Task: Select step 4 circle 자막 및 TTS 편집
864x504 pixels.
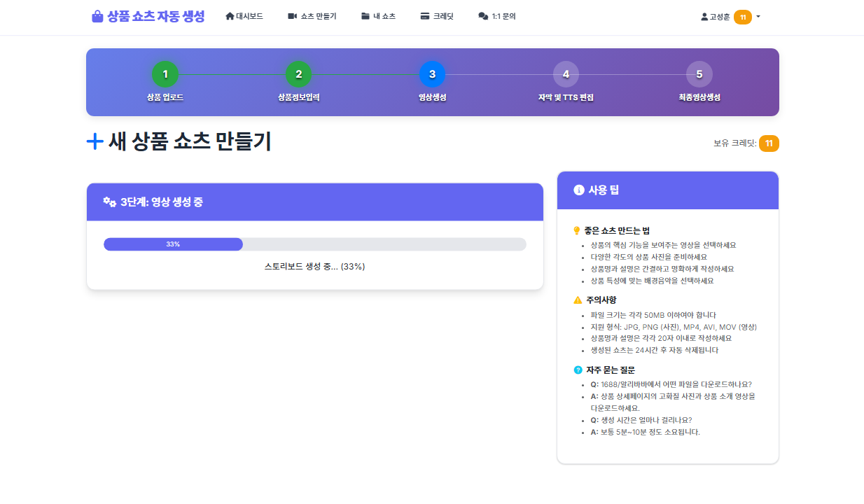Action: click(x=566, y=74)
